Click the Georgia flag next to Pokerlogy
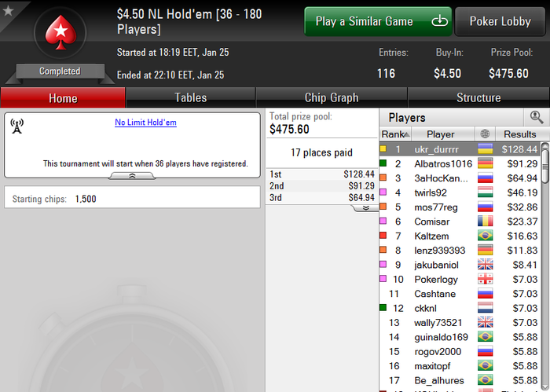The height and width of the screenshot is (392, 550). click(485, 279)
